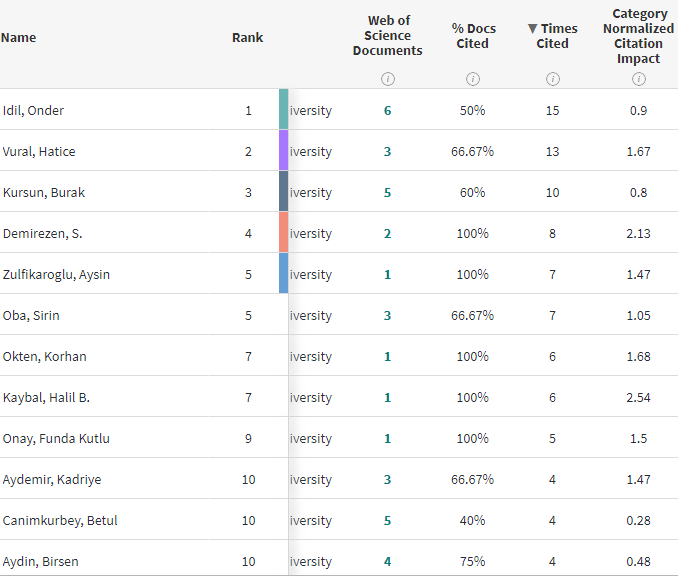
Task: Open document count 5 for Kursun, Burak
Action: tap(388, 192)
